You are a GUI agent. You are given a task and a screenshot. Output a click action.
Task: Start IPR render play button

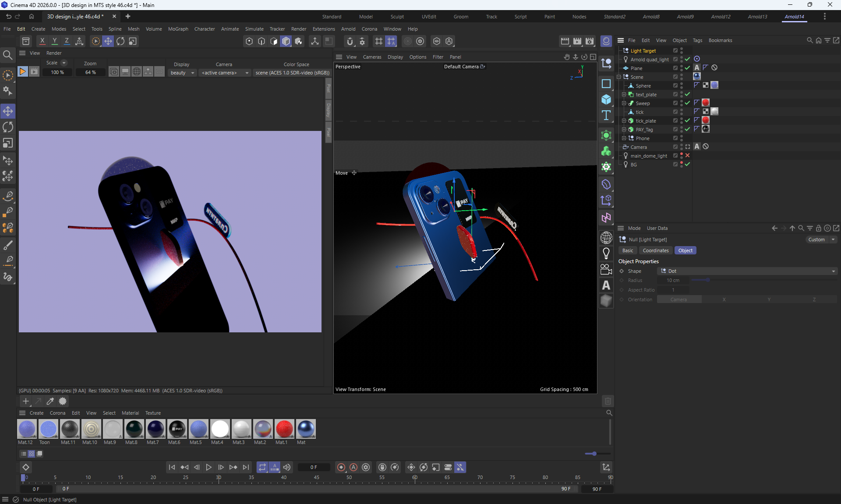22,71
